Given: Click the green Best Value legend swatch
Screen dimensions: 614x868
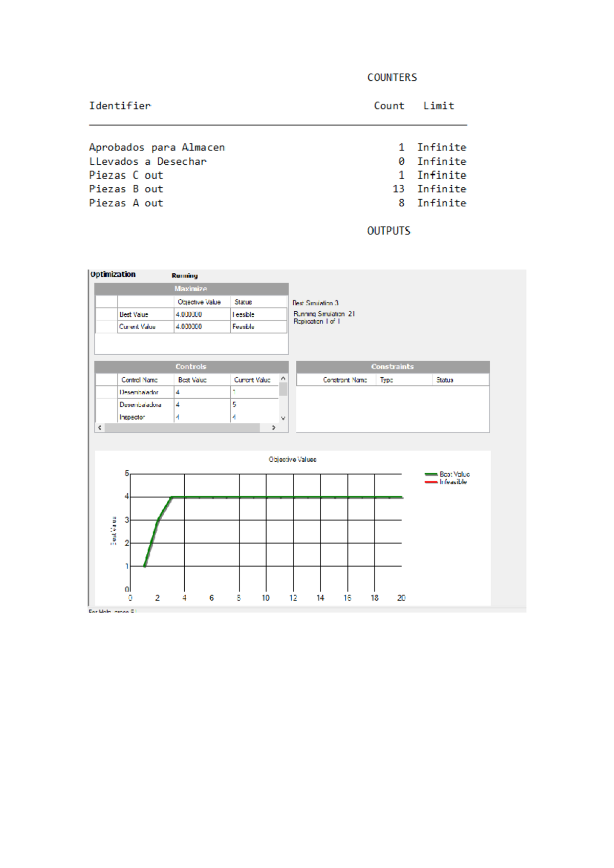Looking at the screenshot, I should pyautogui.click(x=431, y=474).
